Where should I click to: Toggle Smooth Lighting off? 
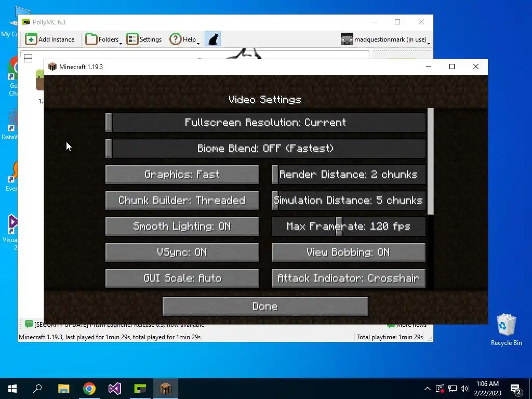[182, 227]
